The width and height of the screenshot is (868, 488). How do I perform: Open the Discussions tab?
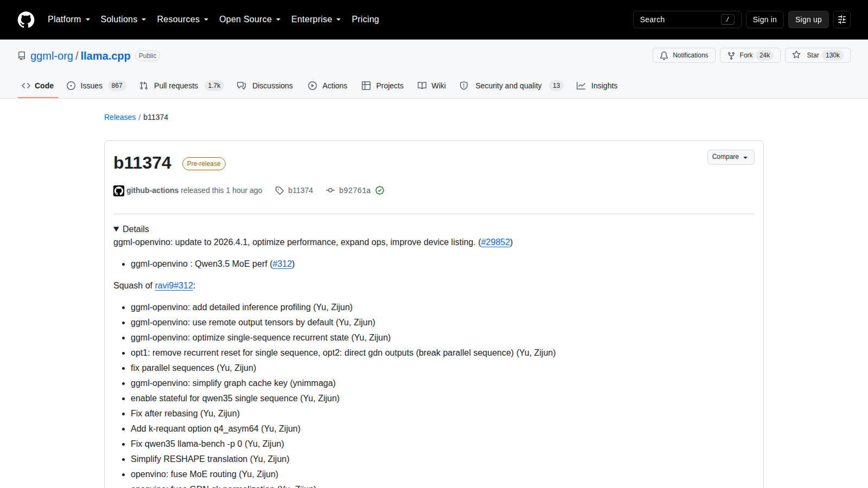265,86
